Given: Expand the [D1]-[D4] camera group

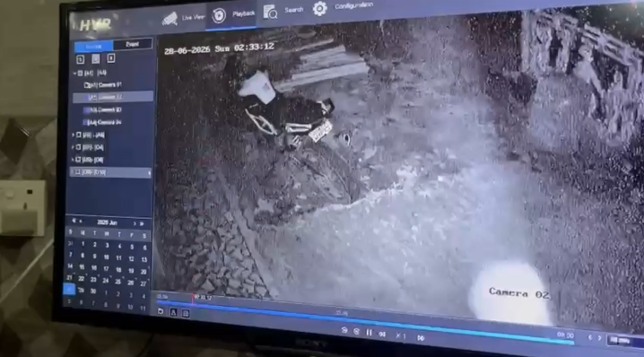Looking at the screenshot, I should point(74,147).
